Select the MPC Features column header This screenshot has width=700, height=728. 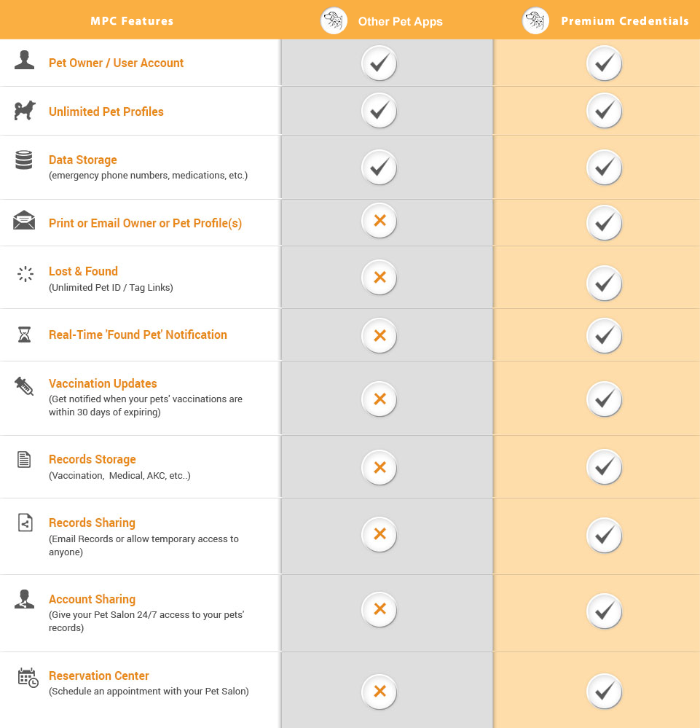click(132, 21)
